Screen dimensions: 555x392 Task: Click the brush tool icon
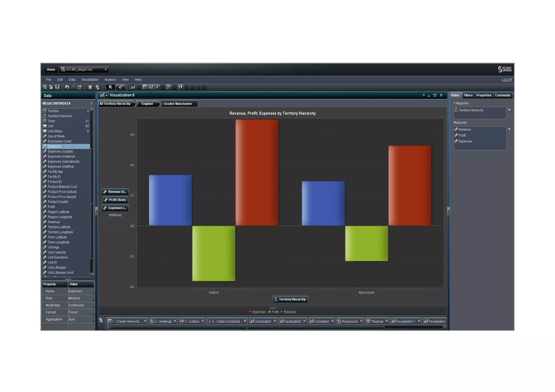tap(120, 87)
